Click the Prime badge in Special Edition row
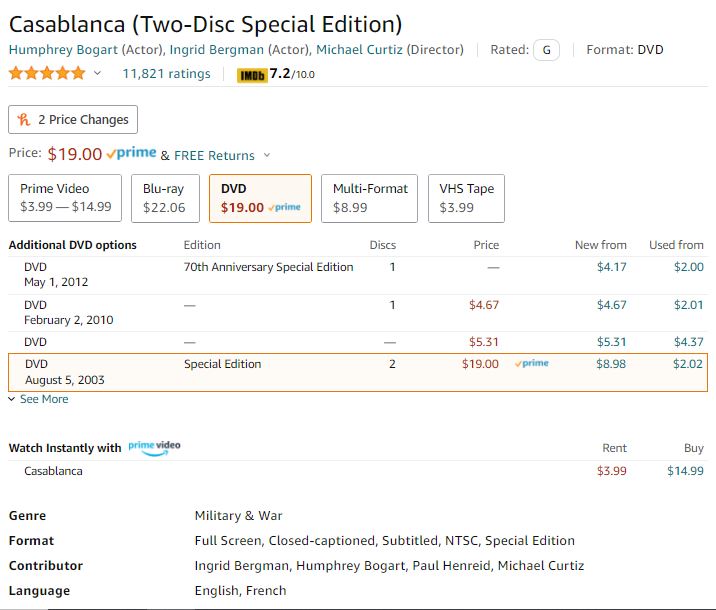This screenshot has width=716, height=610. coord(532,364)
